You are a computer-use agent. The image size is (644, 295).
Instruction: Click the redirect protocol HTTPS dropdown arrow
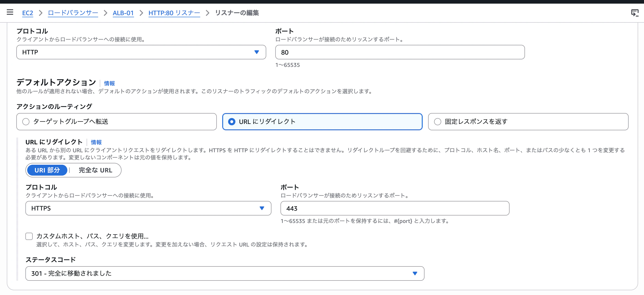262,208
